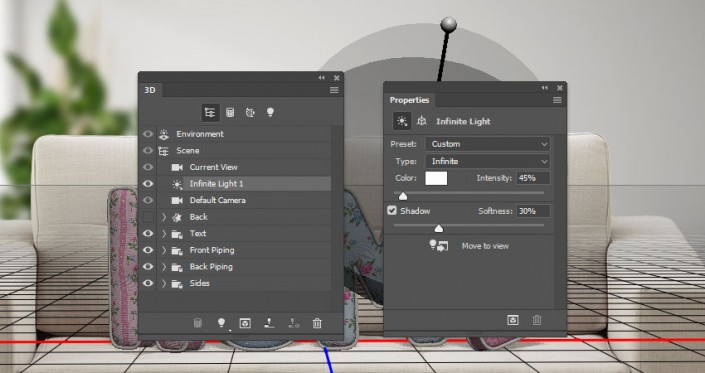Click the Environment row icon
705x373 pixels.
pyautogui.click(x=164, y=134)
